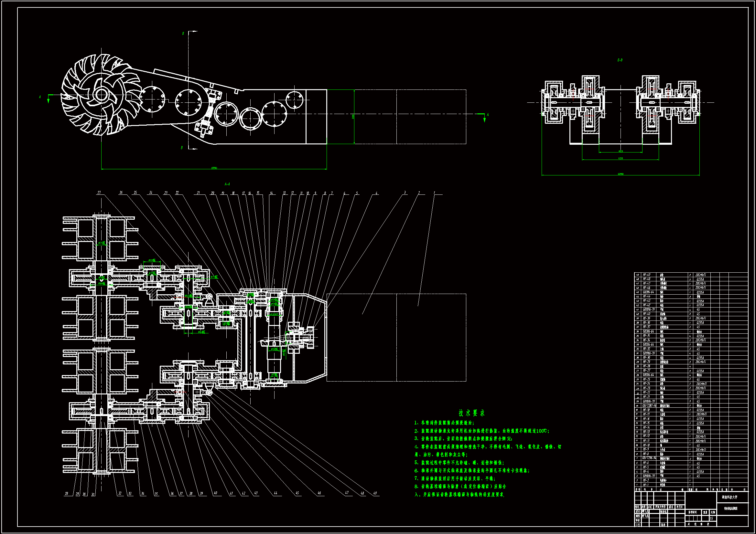
Task: Select the 400 dimension in B-B view
Action: [x=620, y=152]
